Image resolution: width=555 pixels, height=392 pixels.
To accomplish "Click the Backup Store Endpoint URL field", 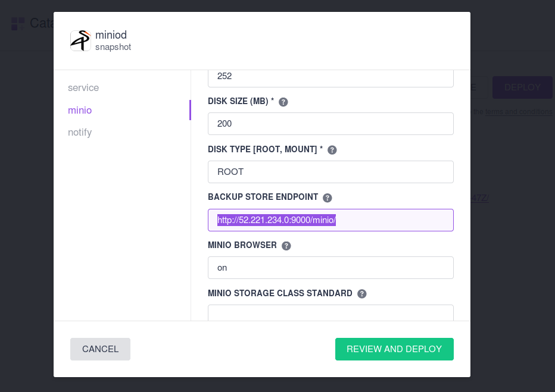I will coord(330,220).
